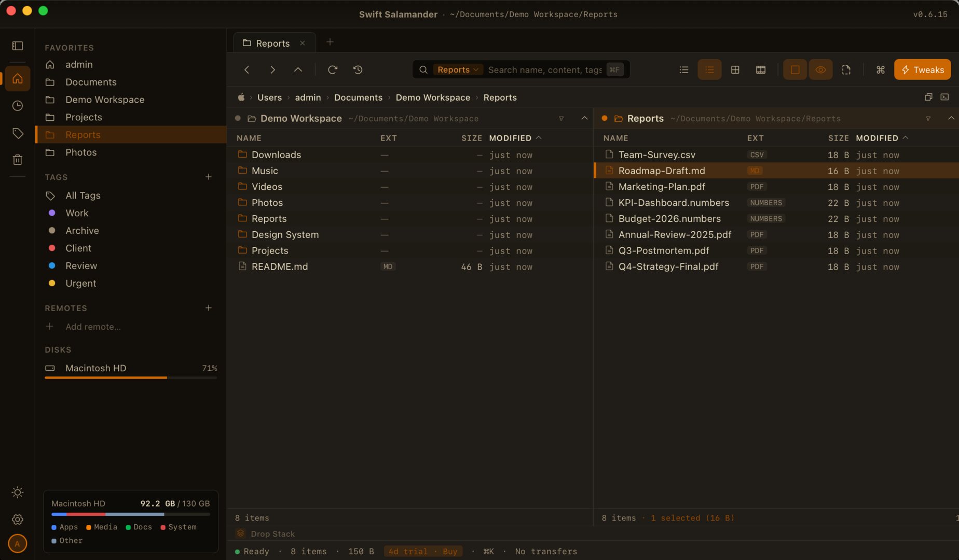This screenshot has height=560, width=959.
Task: Click Buy next to the trial label
Action: pyautogui.click(x=449, y=551)
